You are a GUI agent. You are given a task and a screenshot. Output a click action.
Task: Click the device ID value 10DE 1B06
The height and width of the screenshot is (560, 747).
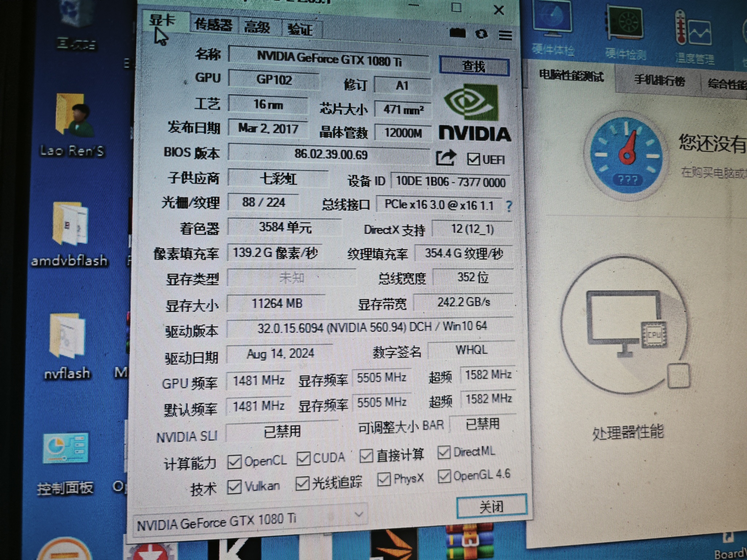pos(451,182)
